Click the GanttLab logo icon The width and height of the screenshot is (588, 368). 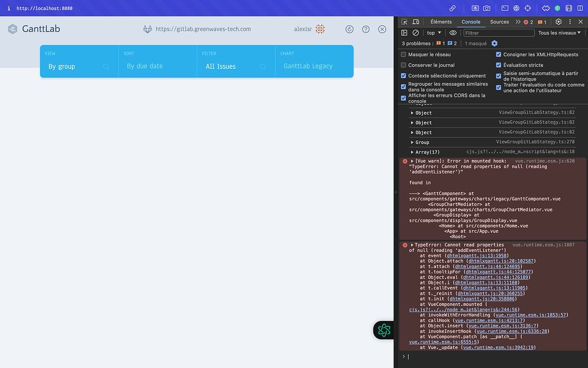point(13,29)
